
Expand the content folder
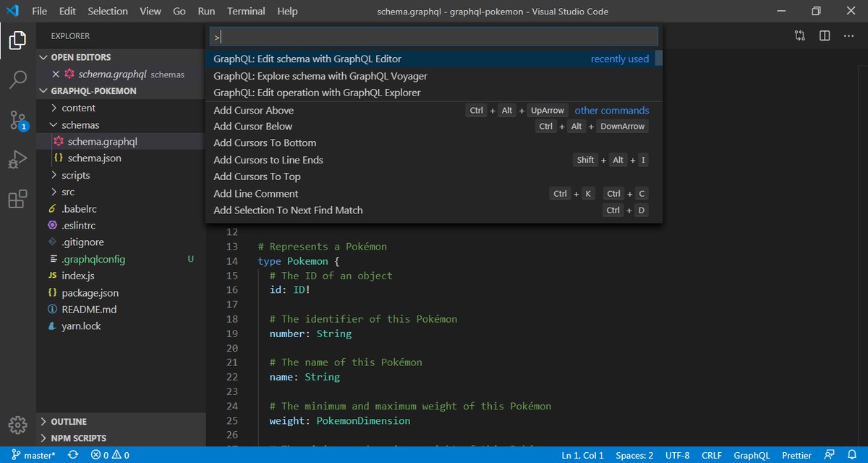tap(121, 108)
